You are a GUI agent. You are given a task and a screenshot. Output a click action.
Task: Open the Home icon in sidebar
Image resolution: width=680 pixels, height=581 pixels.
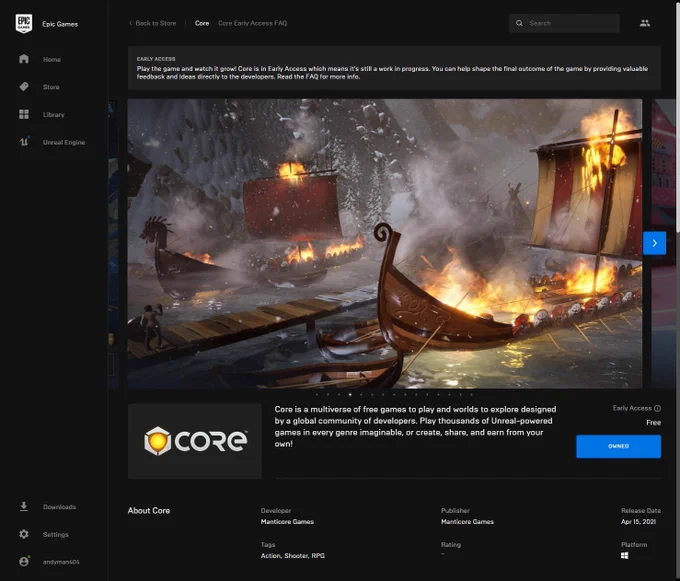click(x=24, y=59)
